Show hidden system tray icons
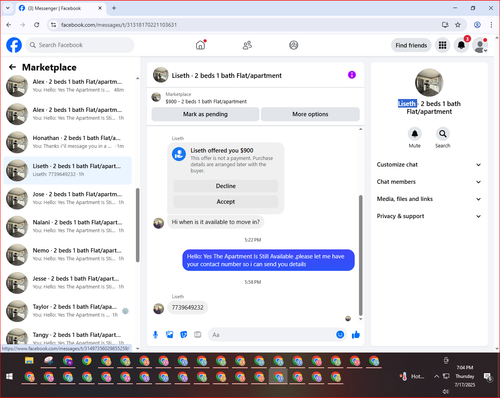The image size is (500, 398). pos(436,376)
